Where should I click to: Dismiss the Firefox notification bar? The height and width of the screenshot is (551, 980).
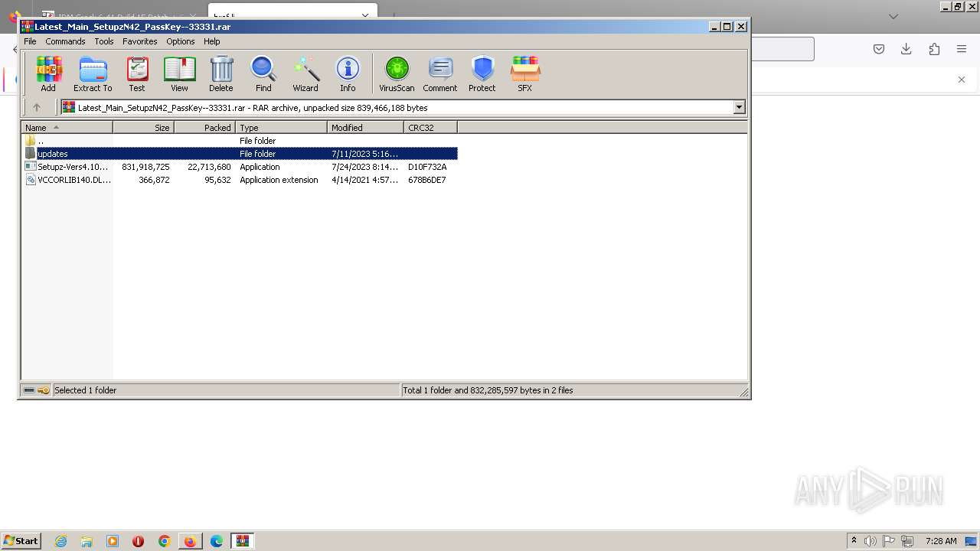point(962,80)
